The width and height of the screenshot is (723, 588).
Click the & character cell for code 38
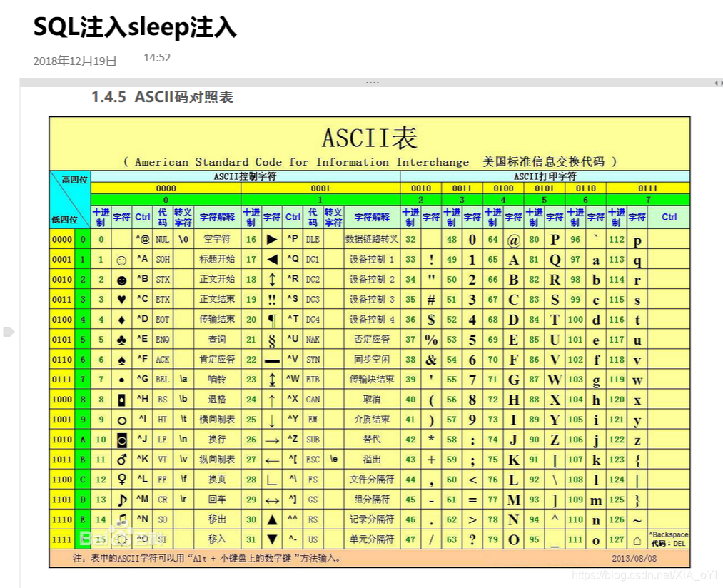point(430,360)
